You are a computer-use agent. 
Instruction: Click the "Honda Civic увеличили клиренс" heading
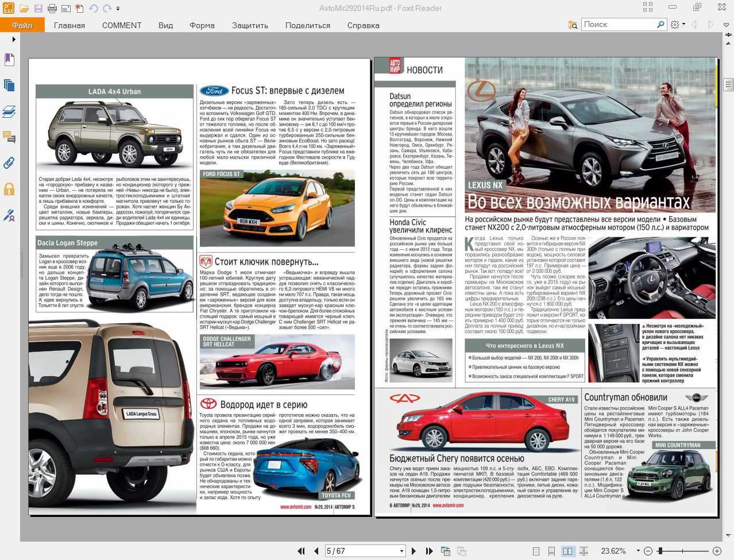(x=420, y=226)
